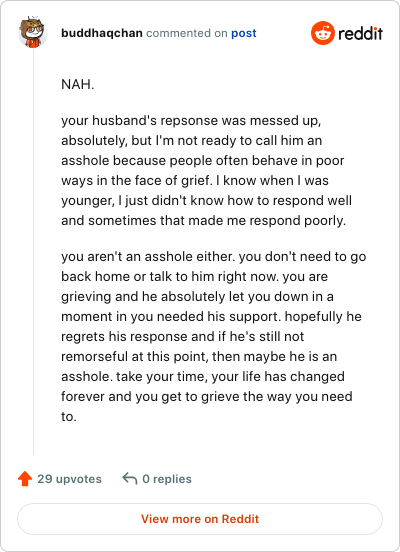Click the reply arrow icon
The height and width of the screenshot is (552, 400).
[130, 479]
